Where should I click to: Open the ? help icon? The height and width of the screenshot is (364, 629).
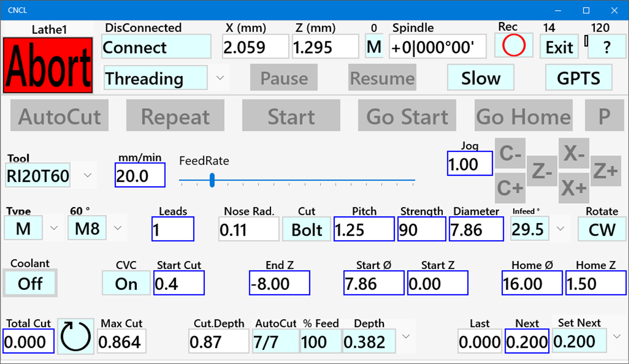607,46
